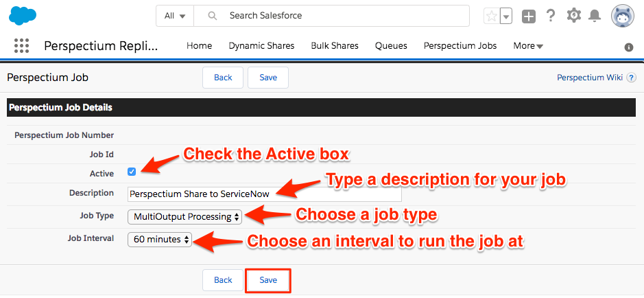
Task: Click the Favorites star icon
Action: coord(492,16)
